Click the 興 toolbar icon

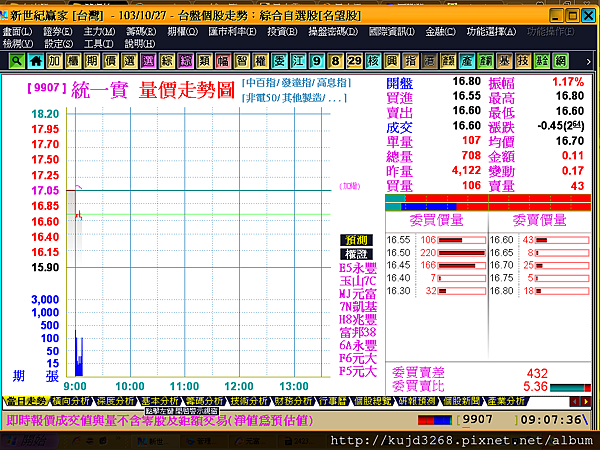[391, 61]
